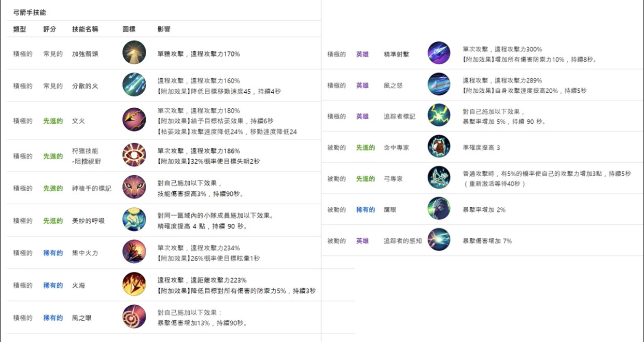
Task: Click the 美妙的呼吸 skill icon
Action: pos(134,219)
